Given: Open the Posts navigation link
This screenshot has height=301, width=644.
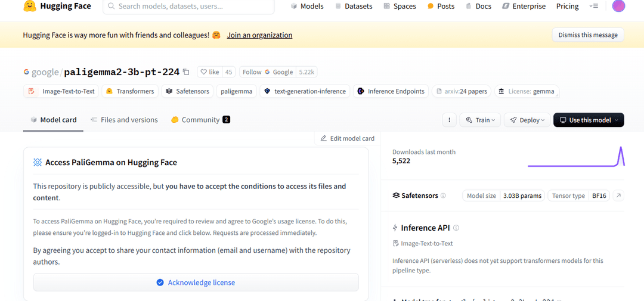Looking at the screenshot, I should pyautogui.click(x=441, y=6).
